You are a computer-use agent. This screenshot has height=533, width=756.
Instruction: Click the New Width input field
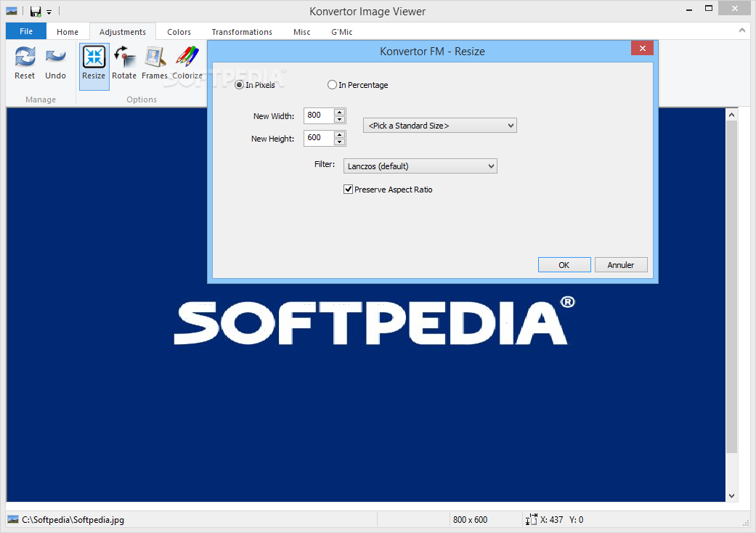320,115
